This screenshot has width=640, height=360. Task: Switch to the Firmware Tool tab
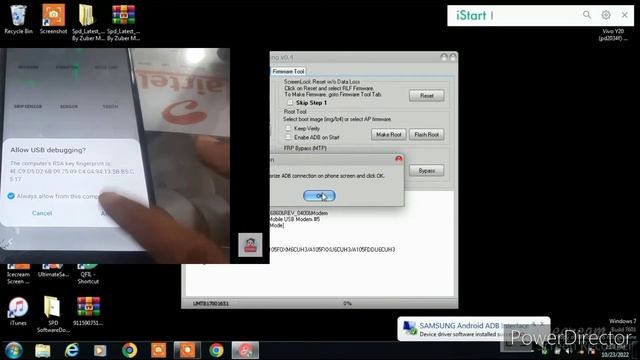[x=288, y=71]
